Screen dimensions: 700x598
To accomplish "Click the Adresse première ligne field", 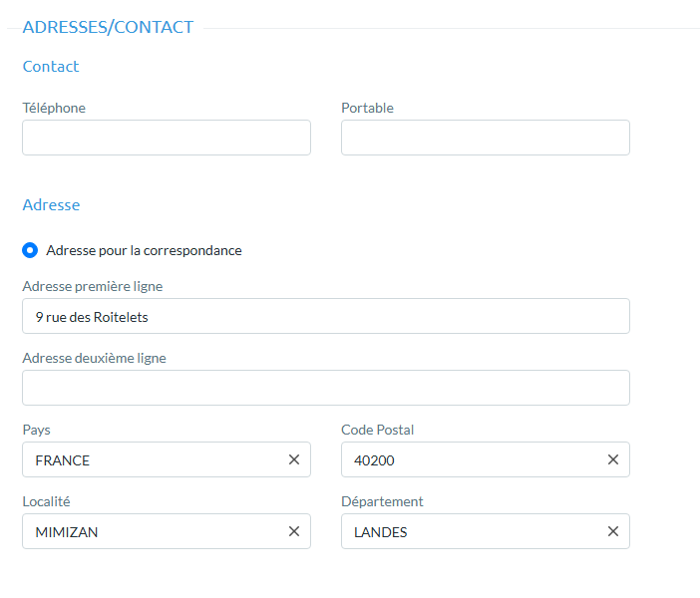I will tap(326, 316).
